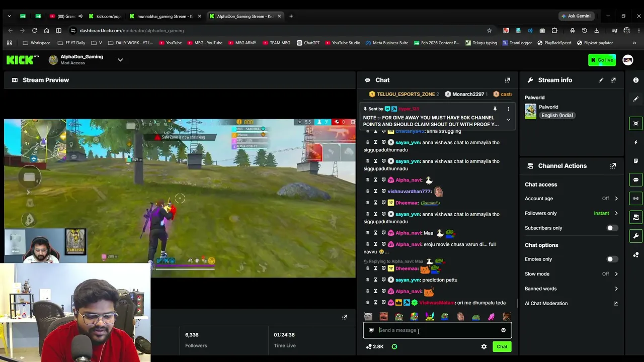Show more bookmarks overflow chevron
644x362 pixels.
pyautogui.click(x=634, y=43)
